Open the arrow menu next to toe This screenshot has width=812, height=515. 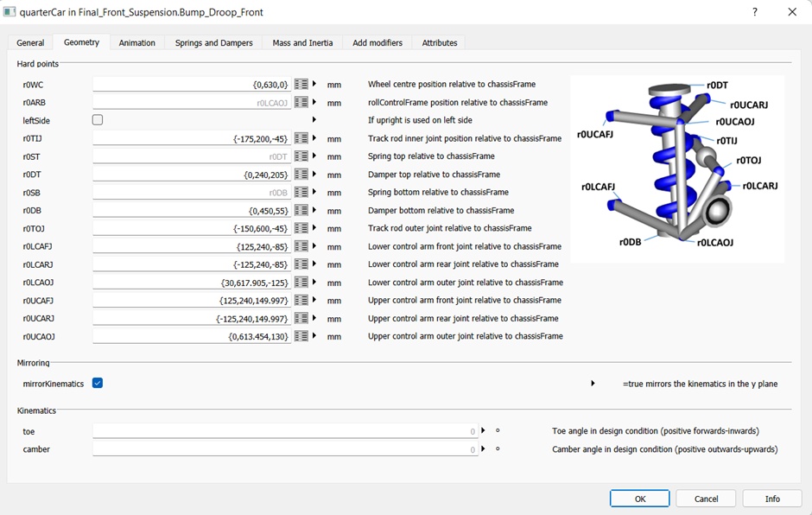point(483,430)
